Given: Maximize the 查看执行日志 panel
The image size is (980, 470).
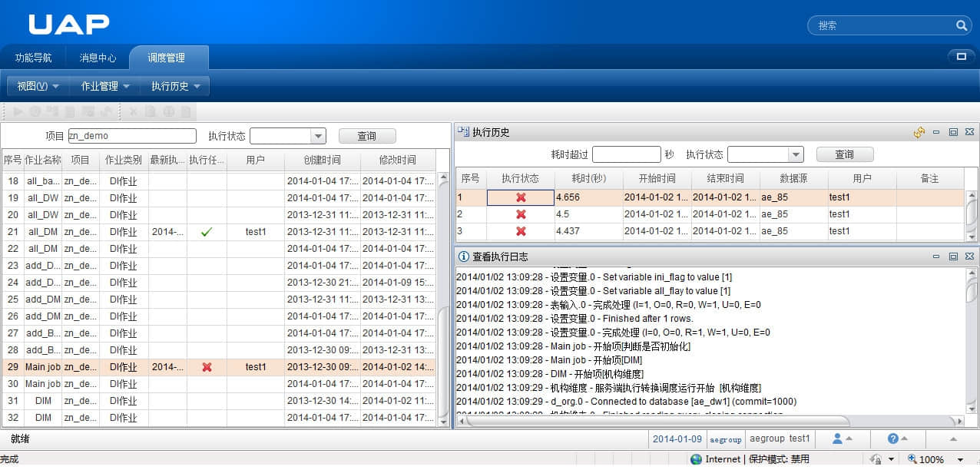Looking at the screenshot, I should click(x=953, y=257).
